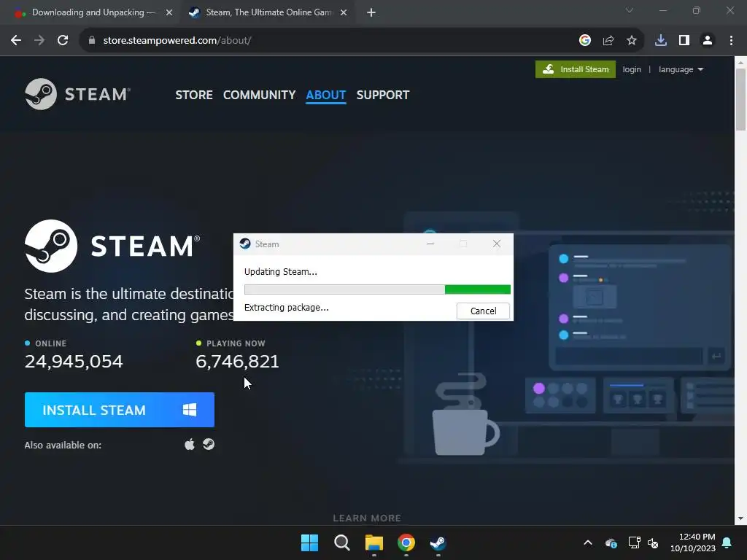This screenshot has width=747, height=560.
Task: Go forward in browser history
Action: tap(39, 41)
